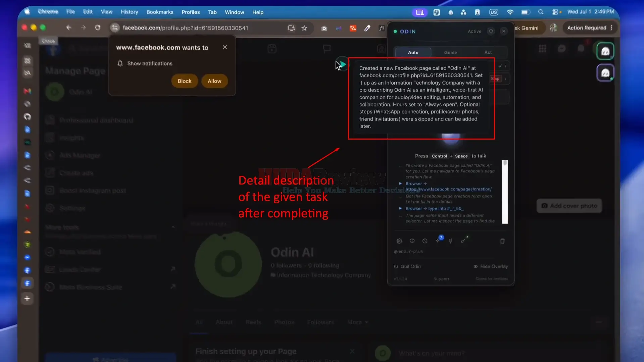Click the trash icon in Odin panel
Image resolution: width=644 pixels, height=362 pixels.
[502, 241]
